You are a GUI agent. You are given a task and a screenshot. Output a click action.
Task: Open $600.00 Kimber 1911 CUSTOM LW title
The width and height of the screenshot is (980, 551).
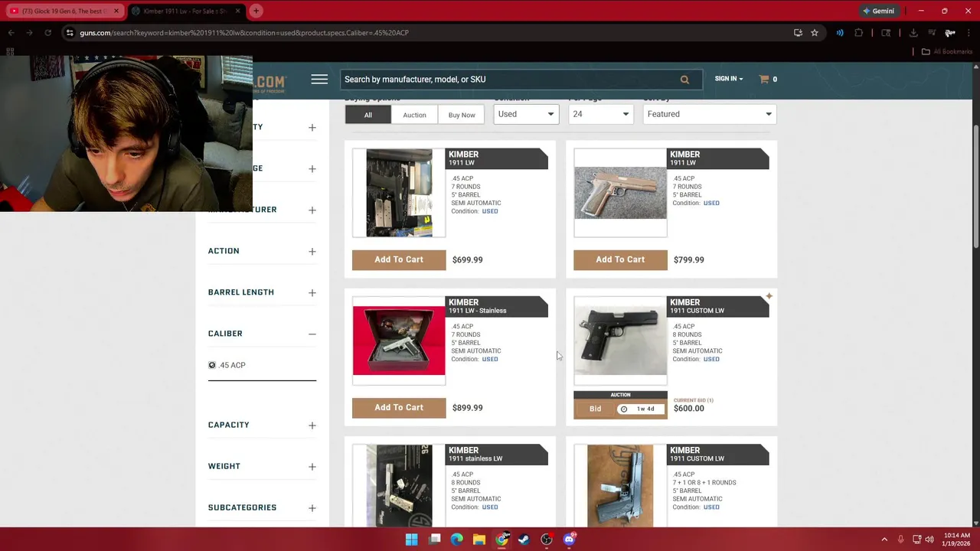point(697,311)
